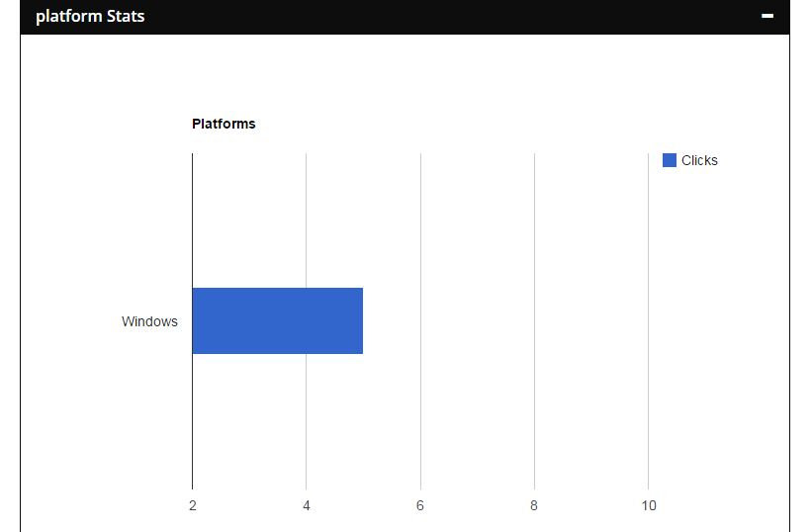
Task: Click the platform Stats header title
Action: click(x=90, y=16)
